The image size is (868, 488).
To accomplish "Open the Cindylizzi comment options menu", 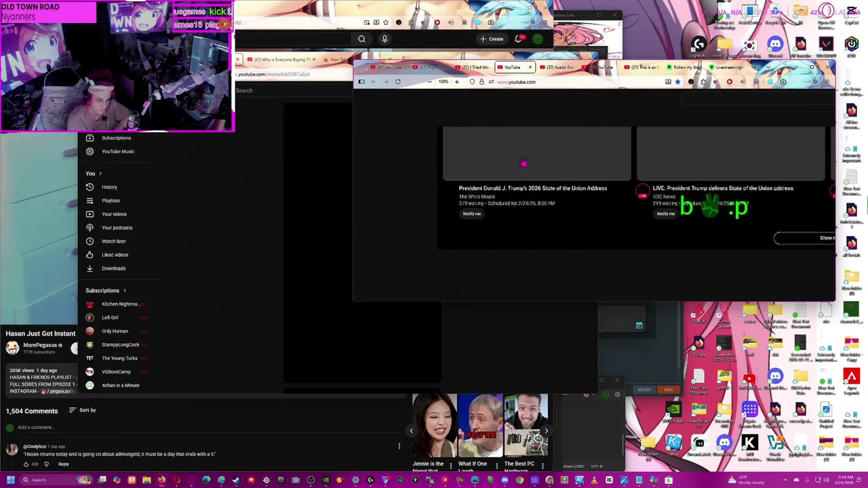I will tap(399, 446).
